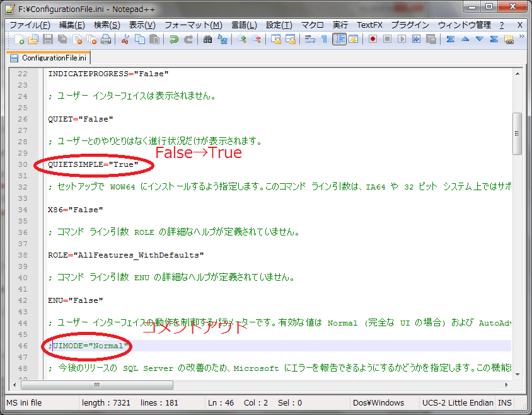
Task: Toggle synchronized vertical scrolling icon
Action: tap(277, 39)
